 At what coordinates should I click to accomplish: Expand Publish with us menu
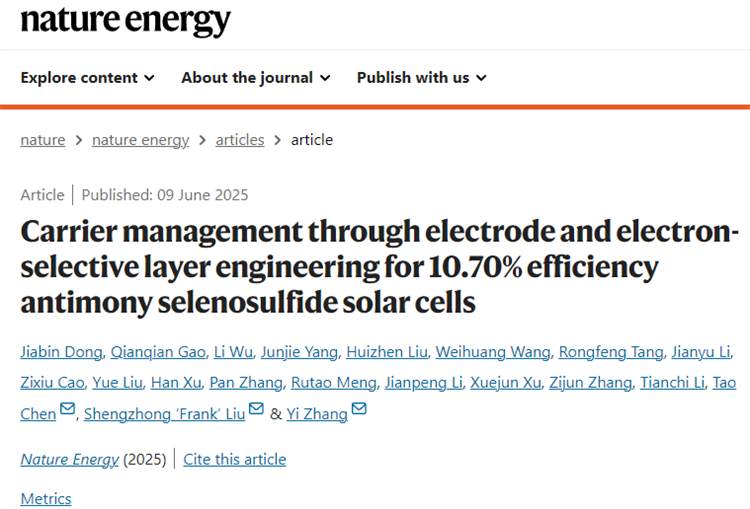coord(421,77)
